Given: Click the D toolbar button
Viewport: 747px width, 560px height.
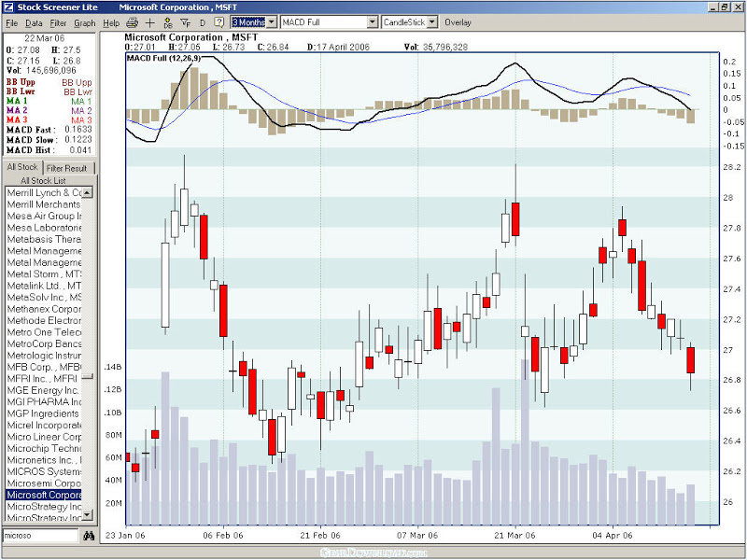Looking at the screenshot, I should coord(202,22).
